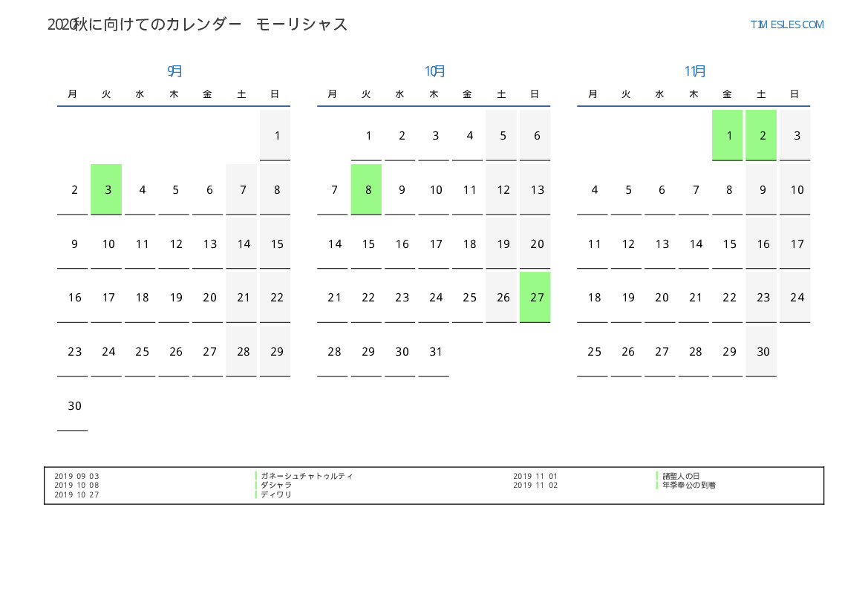The width and height of the screenshot is (868, 614).
Task: Click the 9月 month heading
Action: [x=174, y=71]
